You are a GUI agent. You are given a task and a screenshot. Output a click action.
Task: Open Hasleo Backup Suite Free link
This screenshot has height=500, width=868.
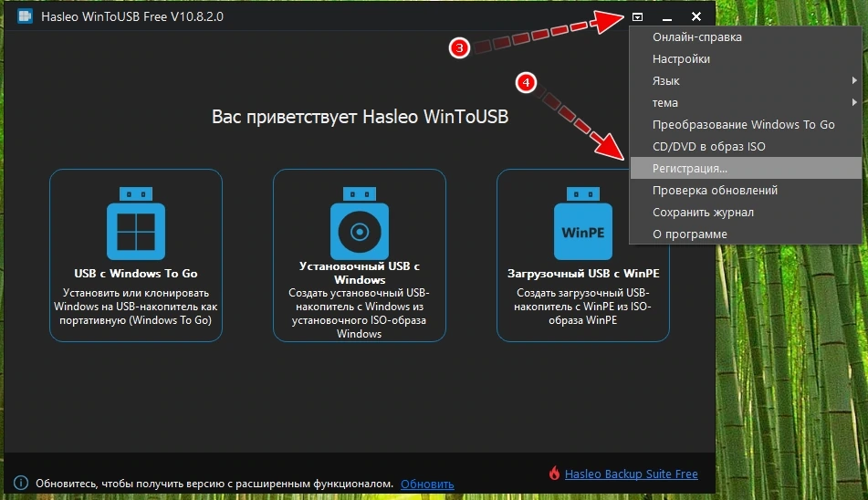631,474
